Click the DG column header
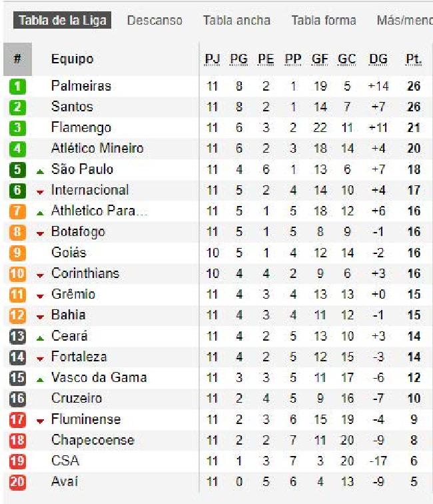The image size is (433, 504). (378, 59)
